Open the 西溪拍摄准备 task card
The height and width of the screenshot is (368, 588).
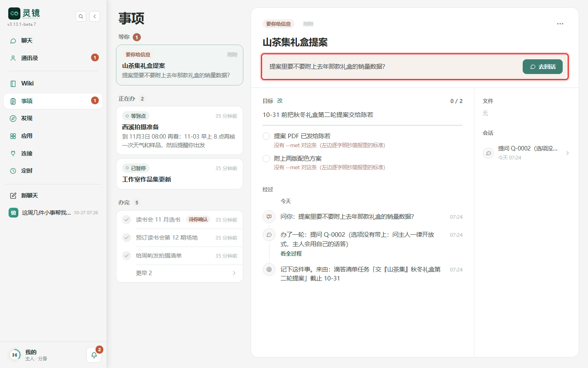pos(180,130)
